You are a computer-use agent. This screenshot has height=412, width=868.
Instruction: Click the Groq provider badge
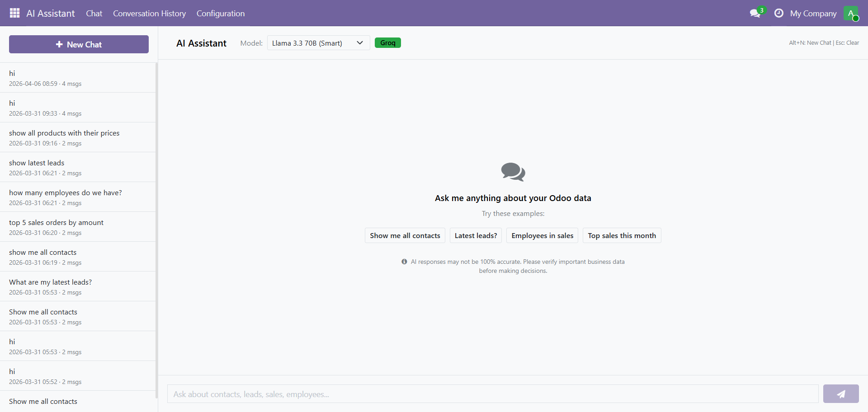(x=387, y=43)
